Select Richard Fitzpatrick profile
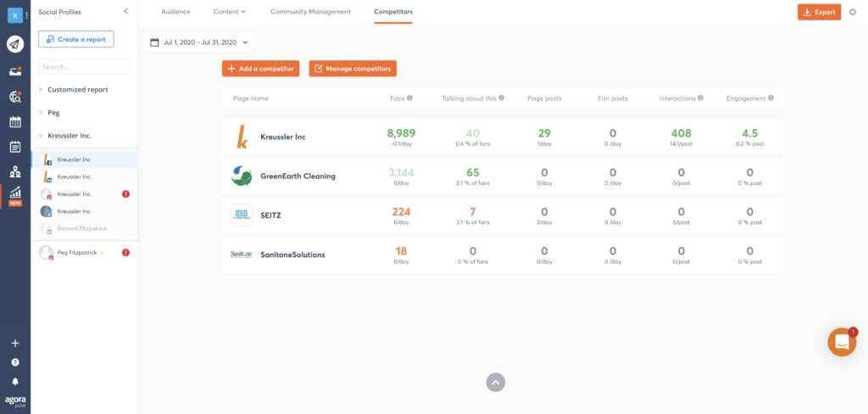Image resolution: width=868 pixels, height=414 pixels. tap(84, 228)
